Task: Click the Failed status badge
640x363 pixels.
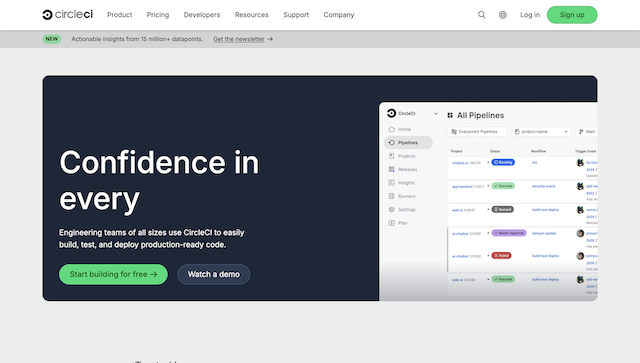Action: coord(501,256)
